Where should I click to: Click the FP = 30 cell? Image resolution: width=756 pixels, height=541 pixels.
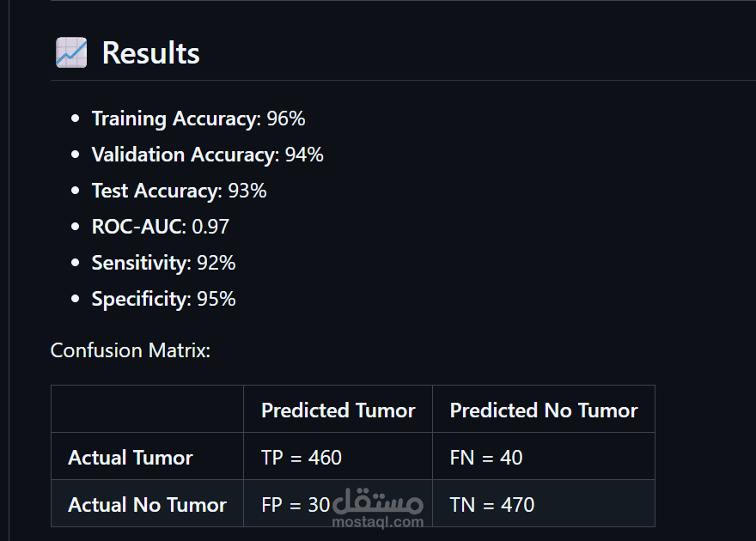click(x=295, y=505)
